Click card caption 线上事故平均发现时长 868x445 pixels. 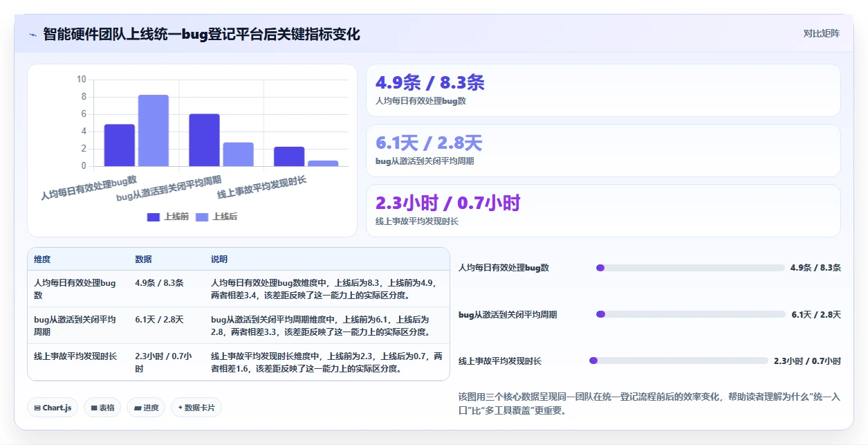[416, 221]
